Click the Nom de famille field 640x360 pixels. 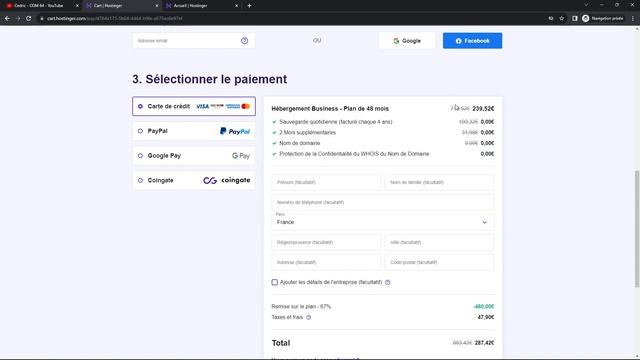click(x=439, y=182)
